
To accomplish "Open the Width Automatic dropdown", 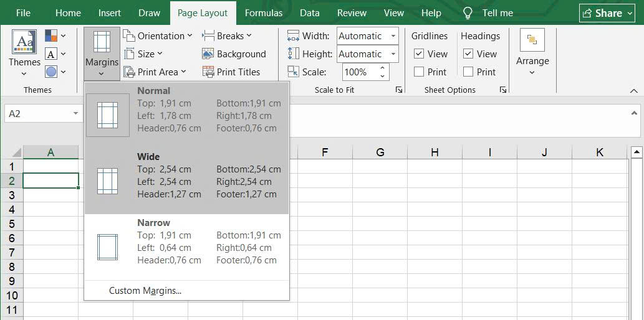I will click(393, 36).
